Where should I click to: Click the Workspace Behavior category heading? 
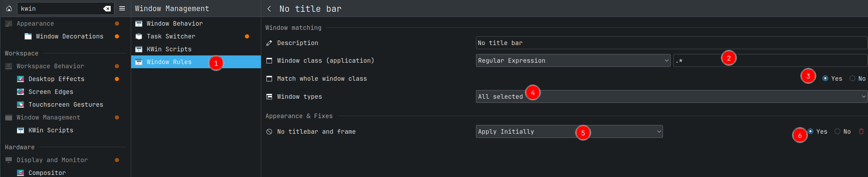pos(50,66)
